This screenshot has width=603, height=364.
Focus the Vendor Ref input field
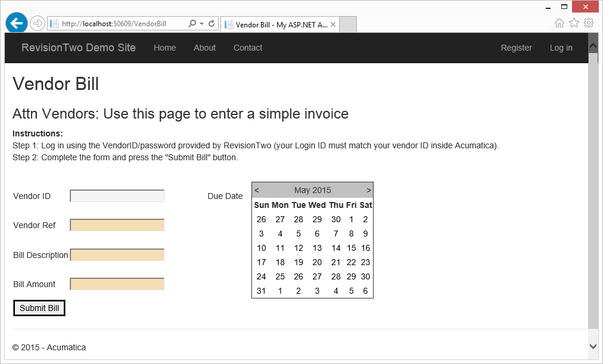[117, 225]
